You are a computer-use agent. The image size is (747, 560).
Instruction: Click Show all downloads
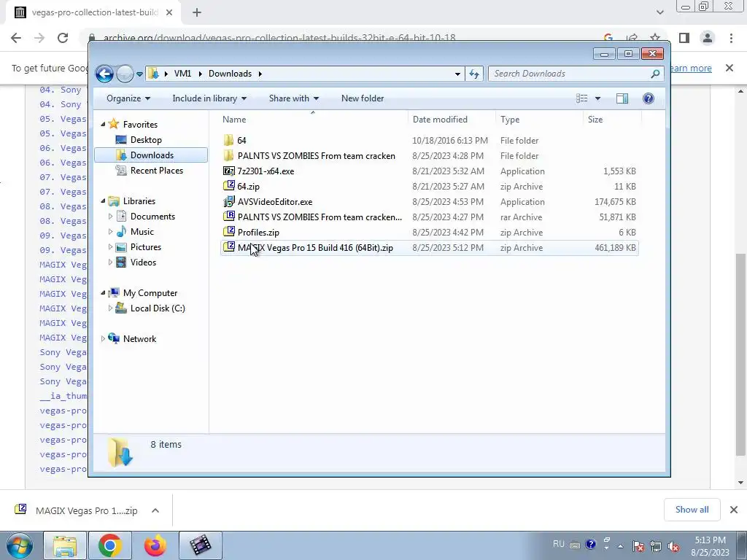point(692,510)
